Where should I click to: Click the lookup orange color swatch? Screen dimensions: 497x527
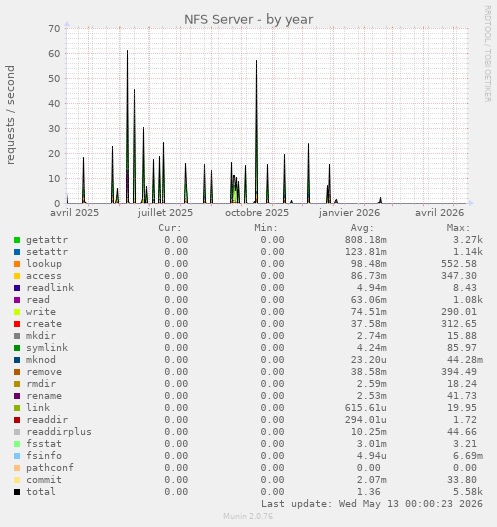point(17,264)
